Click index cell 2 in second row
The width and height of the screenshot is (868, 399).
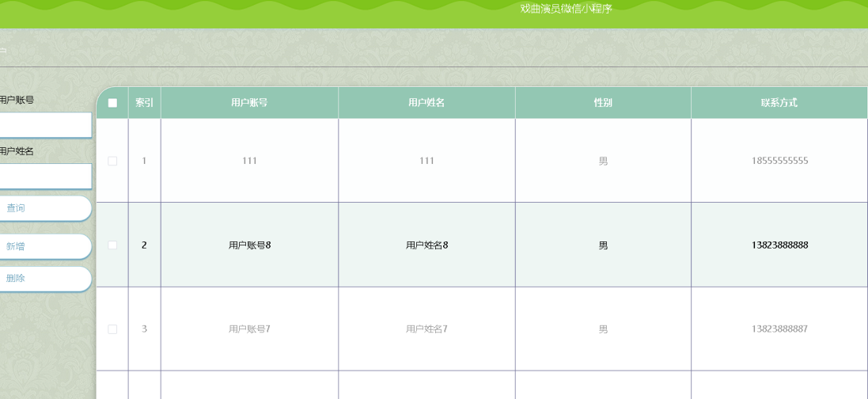[145, 245]
